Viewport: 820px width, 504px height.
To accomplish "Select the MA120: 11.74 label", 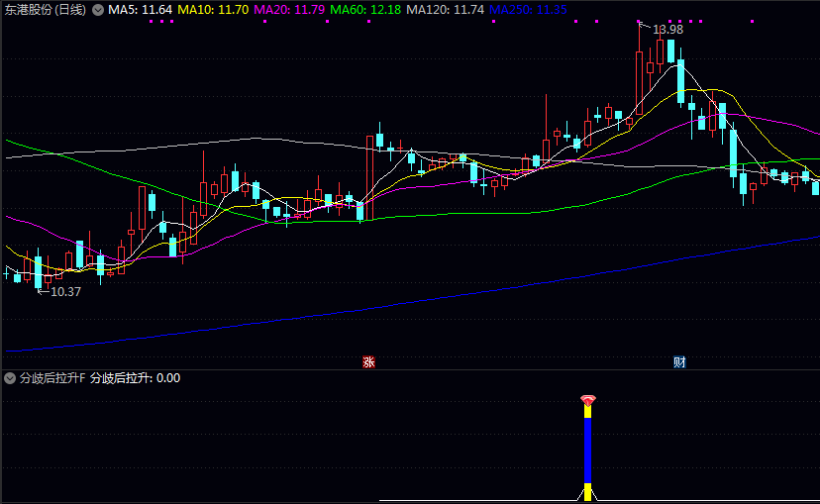I will point(445,10).
